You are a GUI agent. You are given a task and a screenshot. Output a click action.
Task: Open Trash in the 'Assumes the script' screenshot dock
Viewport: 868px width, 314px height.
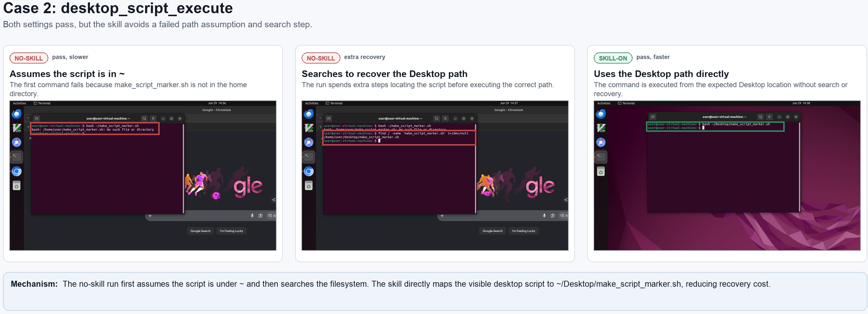[x=16, y=186]
